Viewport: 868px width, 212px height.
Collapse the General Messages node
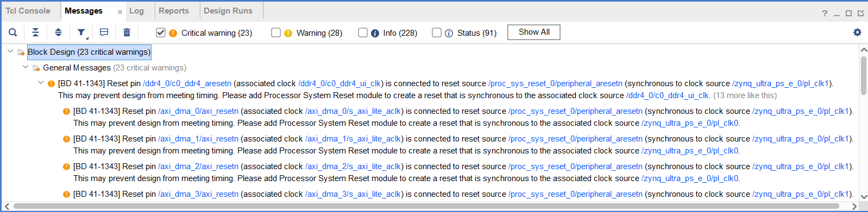(x=25, y=67)
